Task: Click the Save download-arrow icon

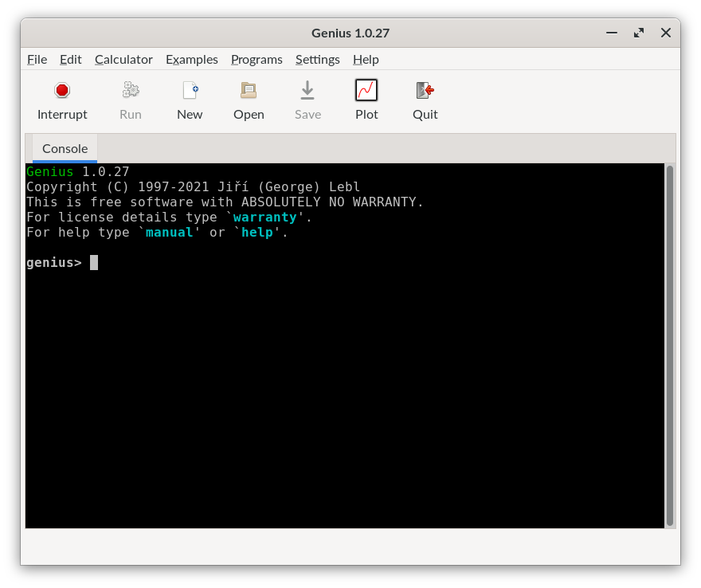Action: [307, 90]
